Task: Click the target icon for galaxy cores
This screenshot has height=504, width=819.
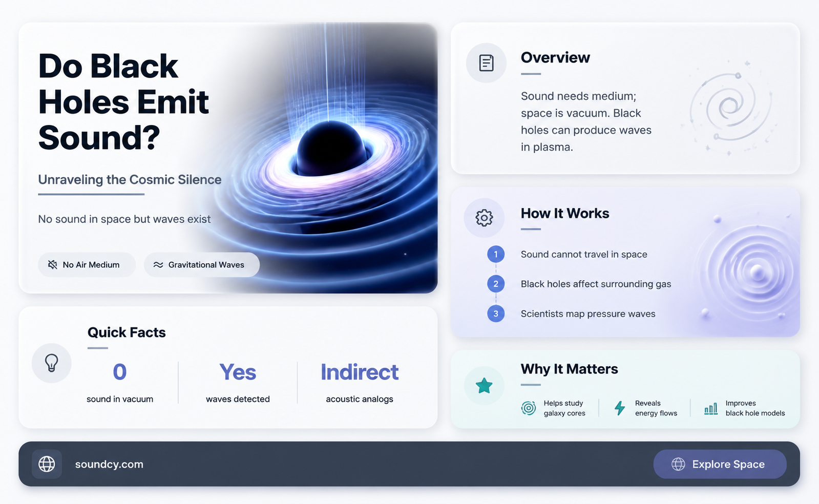Action: [x=529, y=408]
